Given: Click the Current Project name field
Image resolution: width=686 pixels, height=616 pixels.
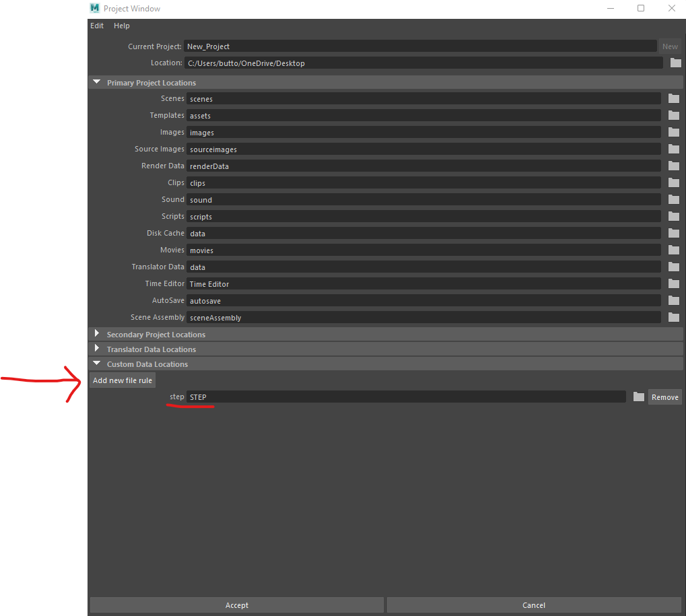Looking at the screenshot, I should pyautogui.click(x=420, y=46).
